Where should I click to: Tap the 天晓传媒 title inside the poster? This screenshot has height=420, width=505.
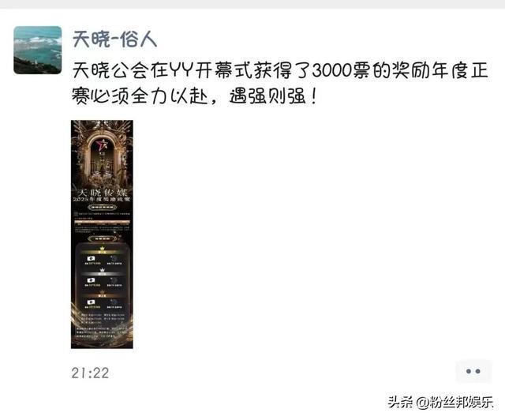pos(102,193)
